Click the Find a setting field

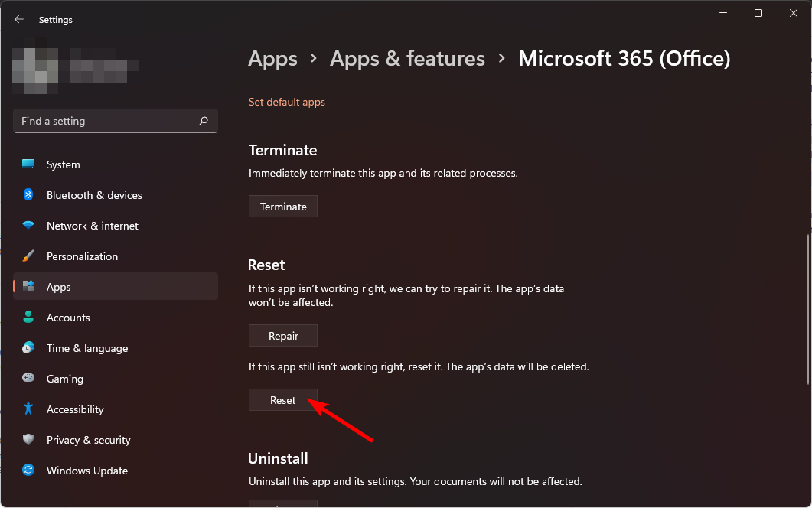click(115, 121)
